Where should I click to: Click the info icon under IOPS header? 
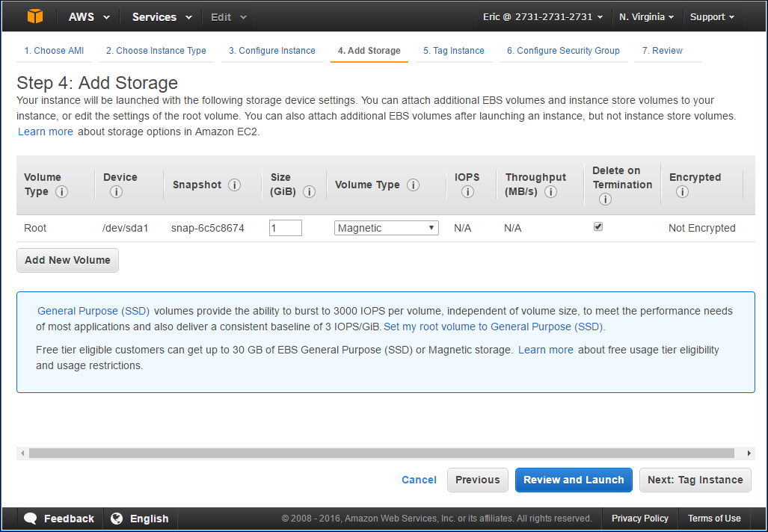point(467,192)
